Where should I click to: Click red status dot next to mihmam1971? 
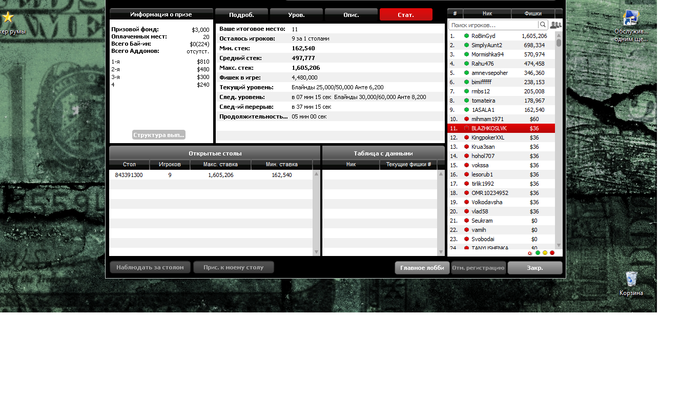467,119
